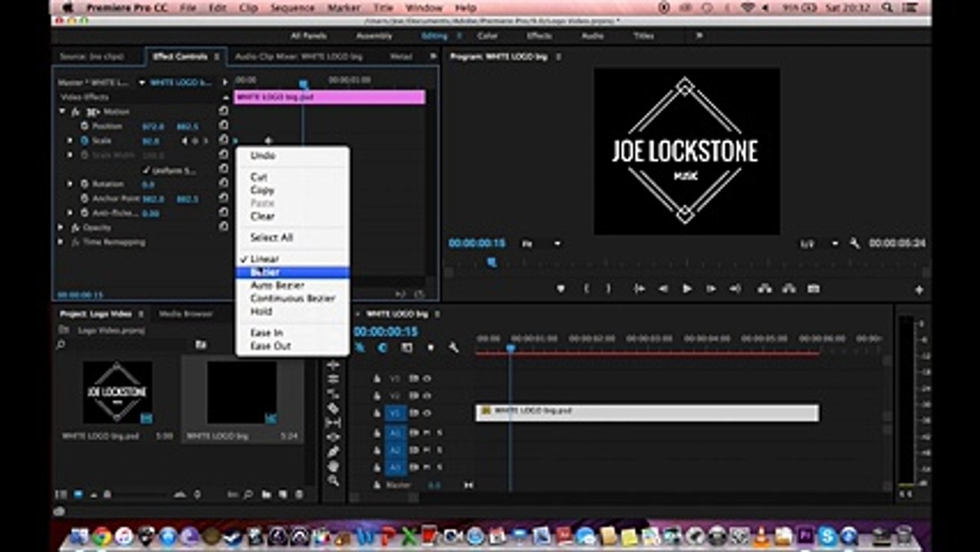
Task: Click the Export Frame camera button
Action: [814, 289]
